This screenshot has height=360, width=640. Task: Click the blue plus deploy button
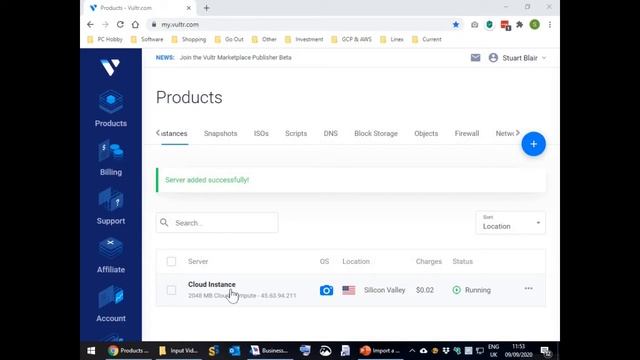[533, 144]
